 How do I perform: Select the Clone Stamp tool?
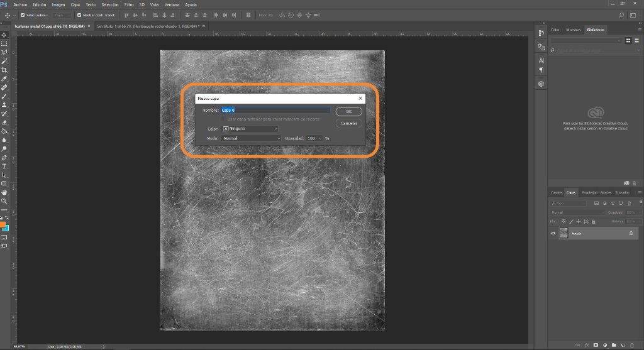click(x=4, y=105)
